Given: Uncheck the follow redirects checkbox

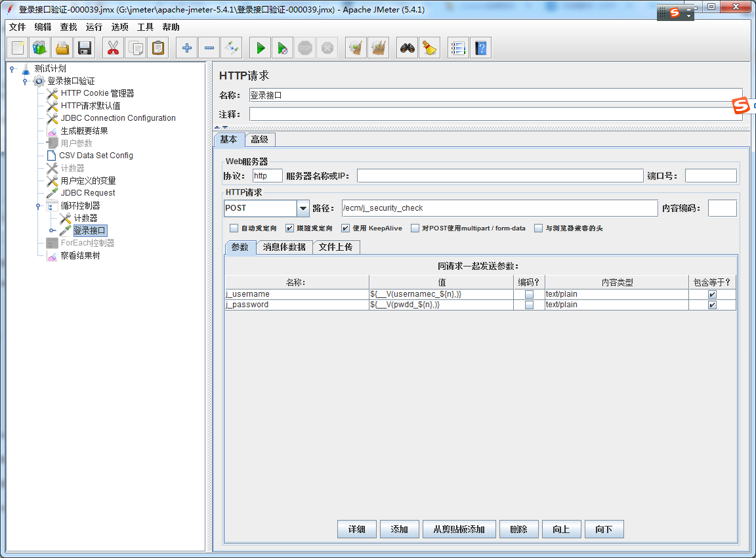Looking at the screenshot, I should [x=289, y=228].
